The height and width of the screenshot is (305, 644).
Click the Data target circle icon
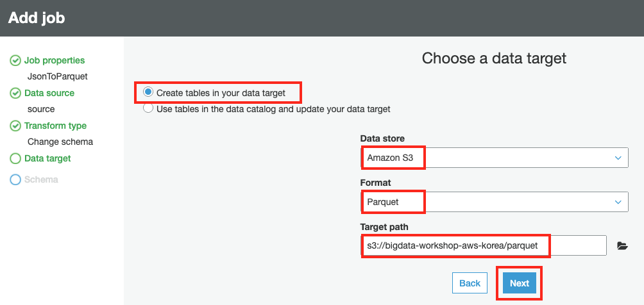click(15, 159)
